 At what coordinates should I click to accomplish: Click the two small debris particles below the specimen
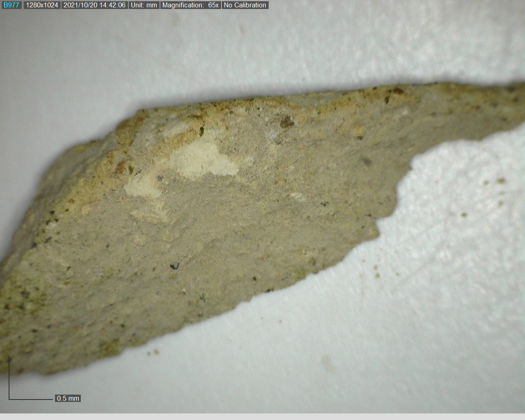pos(153,352)
